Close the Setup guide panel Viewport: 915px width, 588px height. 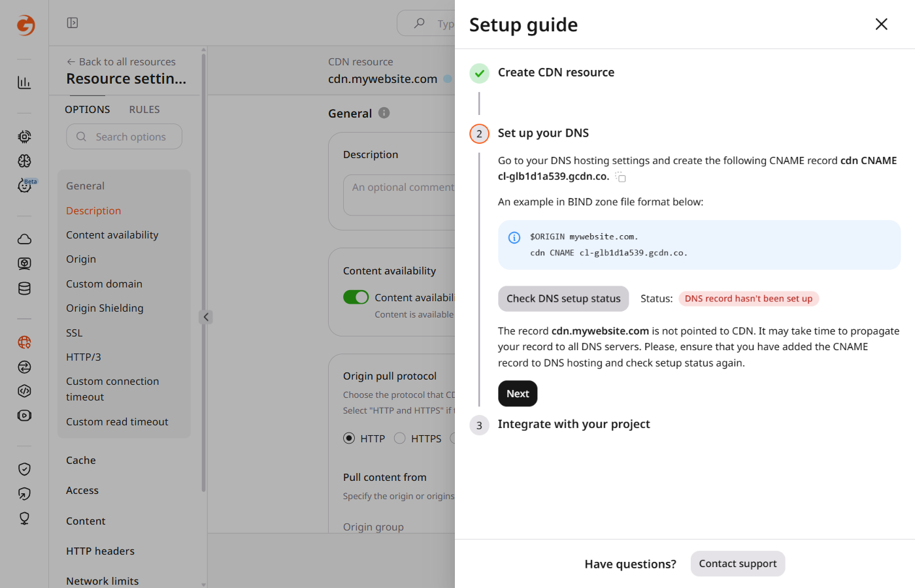[x=881, y=24]
